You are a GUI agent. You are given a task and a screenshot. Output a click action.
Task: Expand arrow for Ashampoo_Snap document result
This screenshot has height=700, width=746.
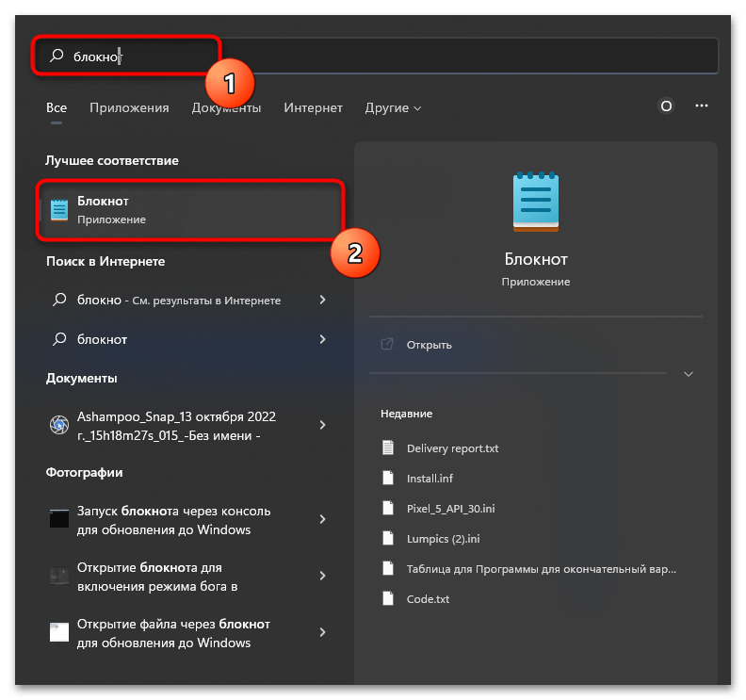(322, 425)
